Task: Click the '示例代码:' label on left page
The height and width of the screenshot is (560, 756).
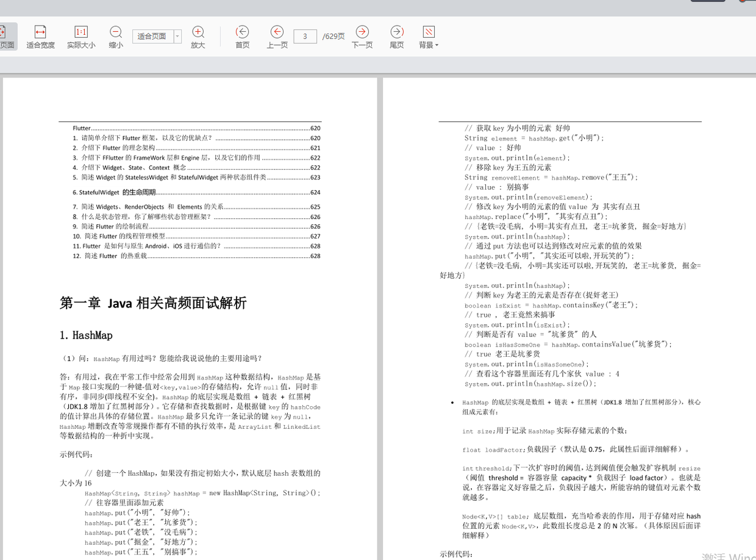Action: pos(76,454)
